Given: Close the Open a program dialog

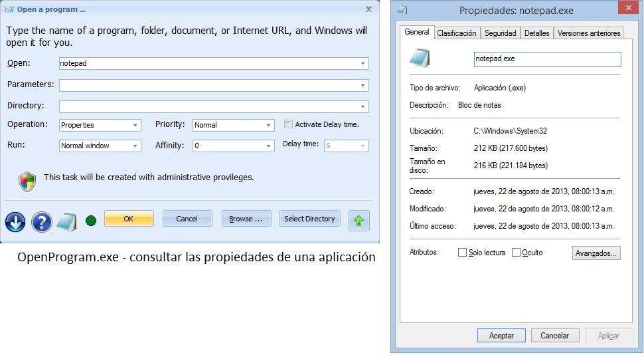Looking at the screenshot, I should pyautogui.click(x=369, y=9).
